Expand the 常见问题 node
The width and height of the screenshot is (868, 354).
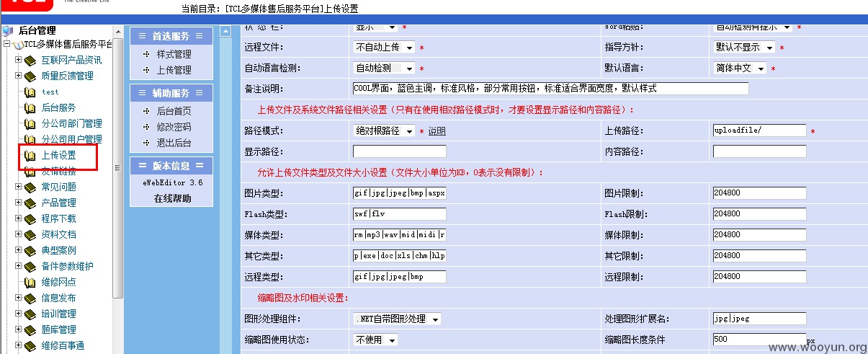pyautogui.click(x=18, y=187)
